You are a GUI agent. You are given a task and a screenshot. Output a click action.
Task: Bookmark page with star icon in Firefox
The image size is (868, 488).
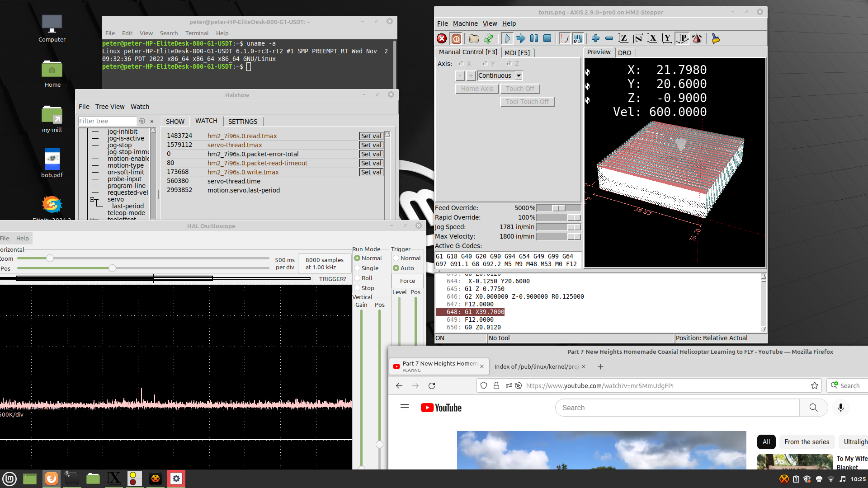(x=815, y=386)
